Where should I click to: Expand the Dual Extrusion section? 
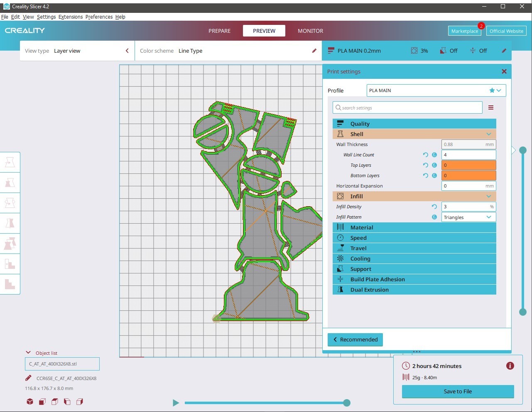click(414, 290)
